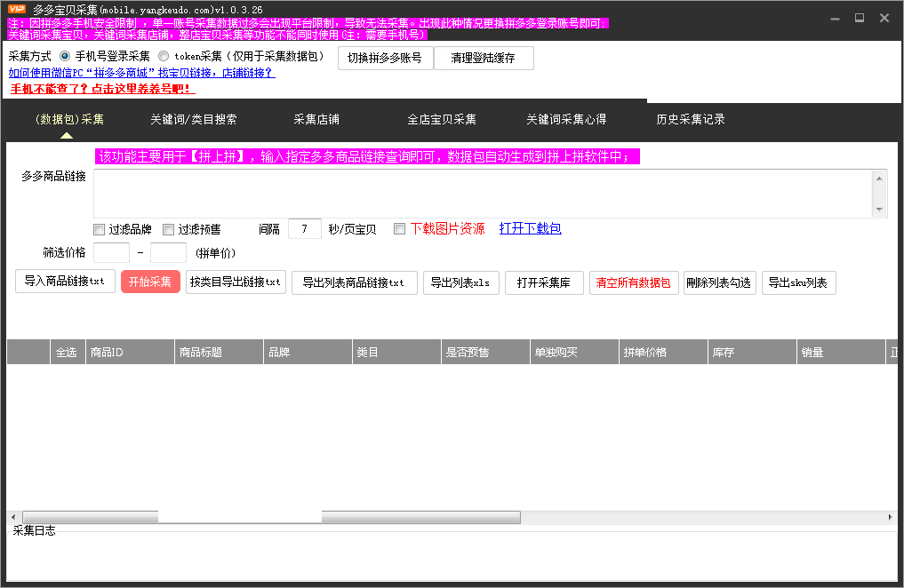Viewport: 904px width, 588px height.
Task: Click 商品标题 column header
Action: [x=219, y=352]
